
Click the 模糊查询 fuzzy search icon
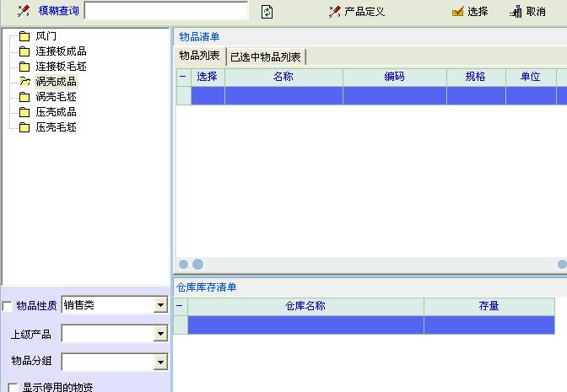click(x=24, y=11)
